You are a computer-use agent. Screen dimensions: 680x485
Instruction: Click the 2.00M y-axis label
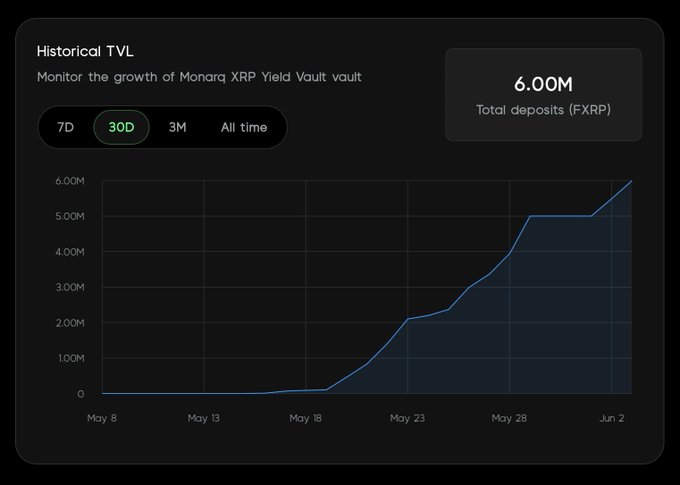coord(70,323)
